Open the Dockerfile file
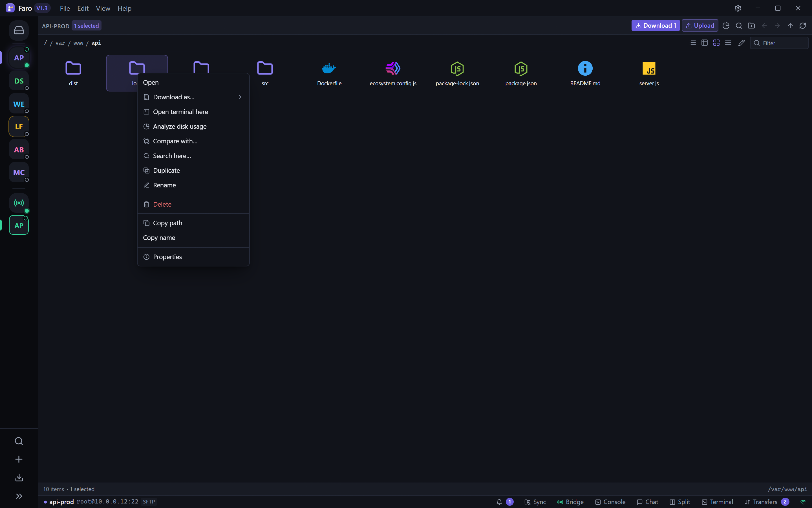812x508 pixels. 329,73
